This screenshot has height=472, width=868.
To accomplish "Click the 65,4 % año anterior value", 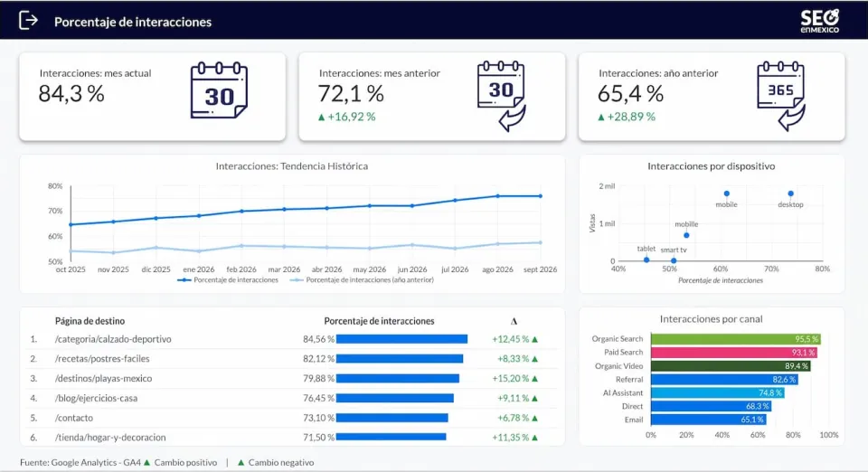I will point(630,94).
